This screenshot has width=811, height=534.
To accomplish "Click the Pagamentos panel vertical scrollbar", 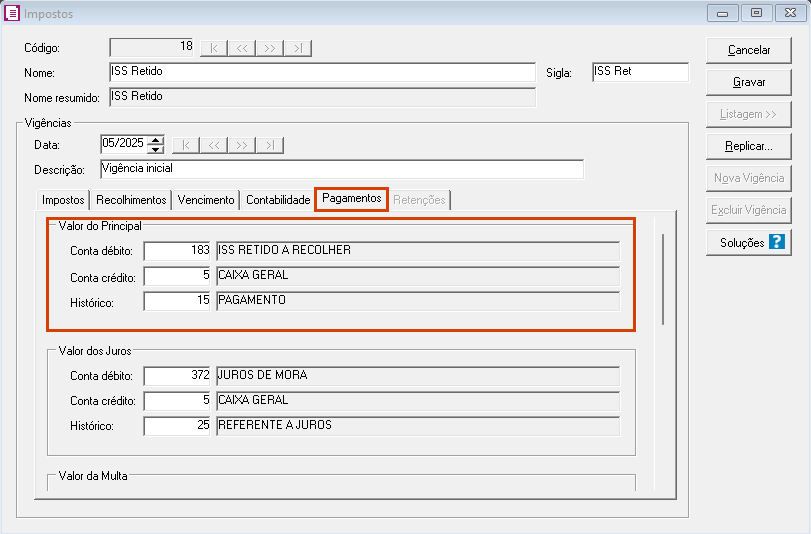I will point(663,279).
